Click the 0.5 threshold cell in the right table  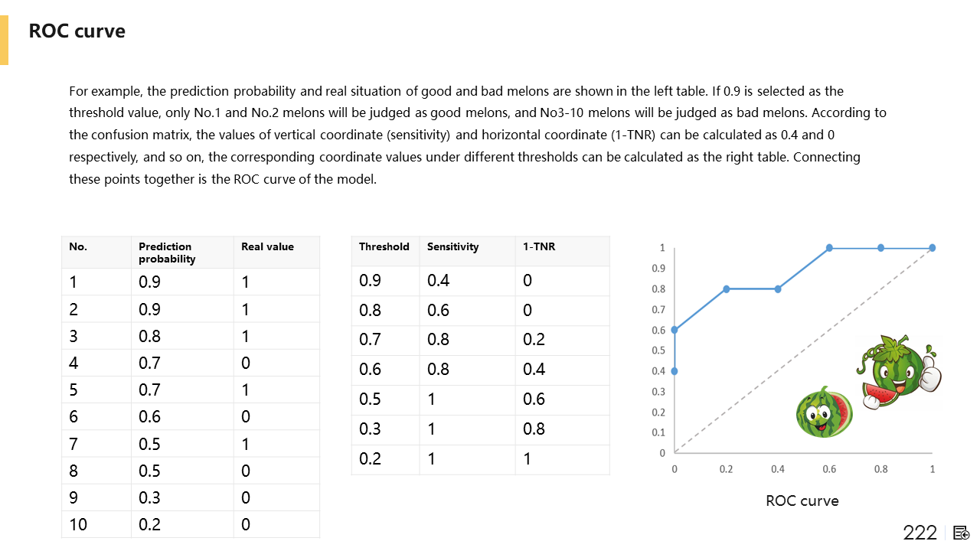click(371, 399)
